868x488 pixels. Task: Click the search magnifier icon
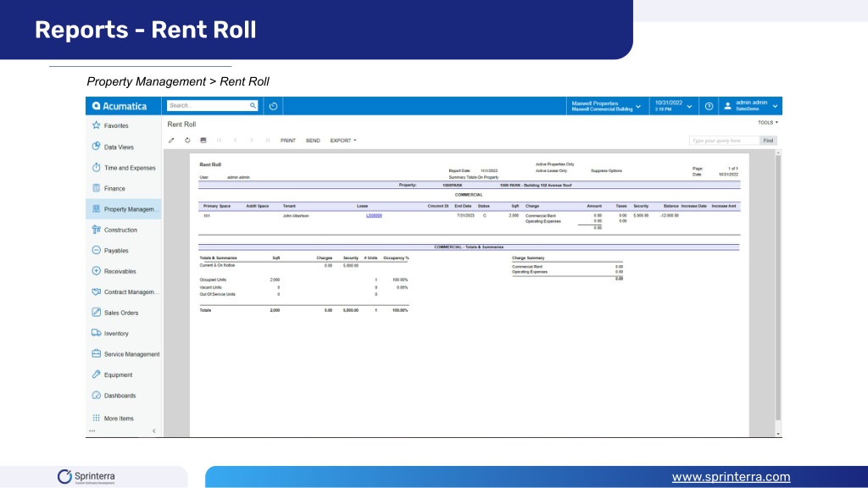pos(253,106)
